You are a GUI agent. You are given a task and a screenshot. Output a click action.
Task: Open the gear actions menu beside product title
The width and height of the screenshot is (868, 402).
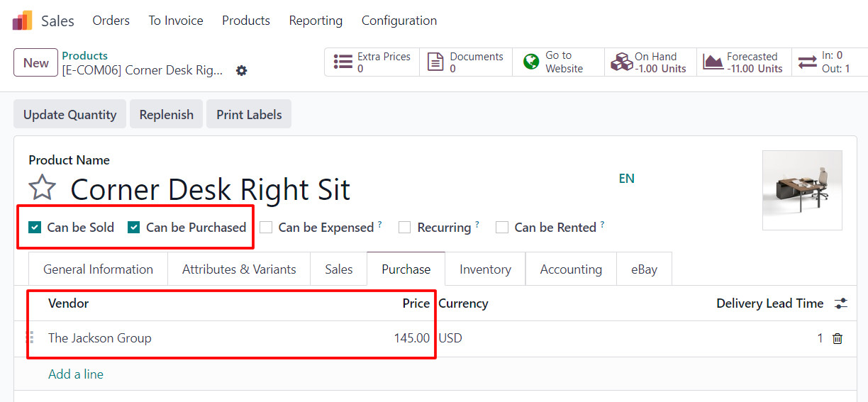(242, 70)
